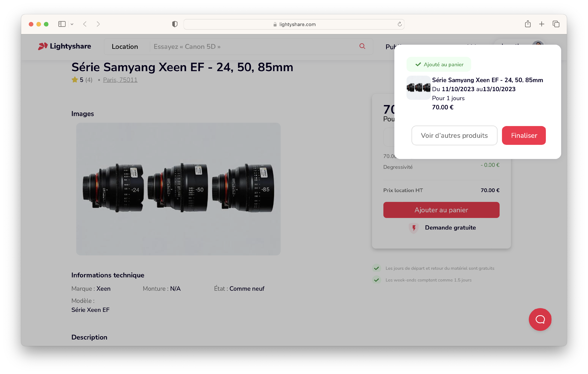Click the Prix location HT label
The height and width of the screenshot is (374, 588).
point(403,190)
